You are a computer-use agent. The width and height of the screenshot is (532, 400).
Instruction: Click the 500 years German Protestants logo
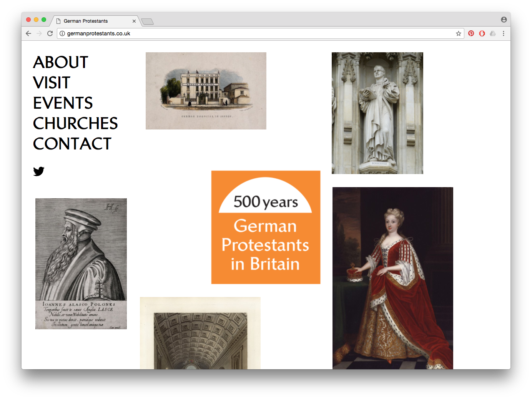(x=266, y=227)
